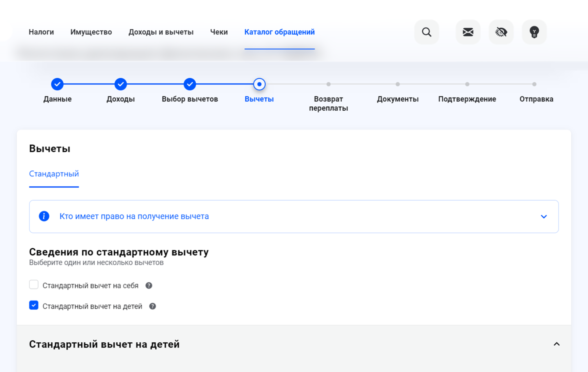
Task: Enable "Стандартный вычет на себя" checkbox
Action: click(x=34, y=285)
